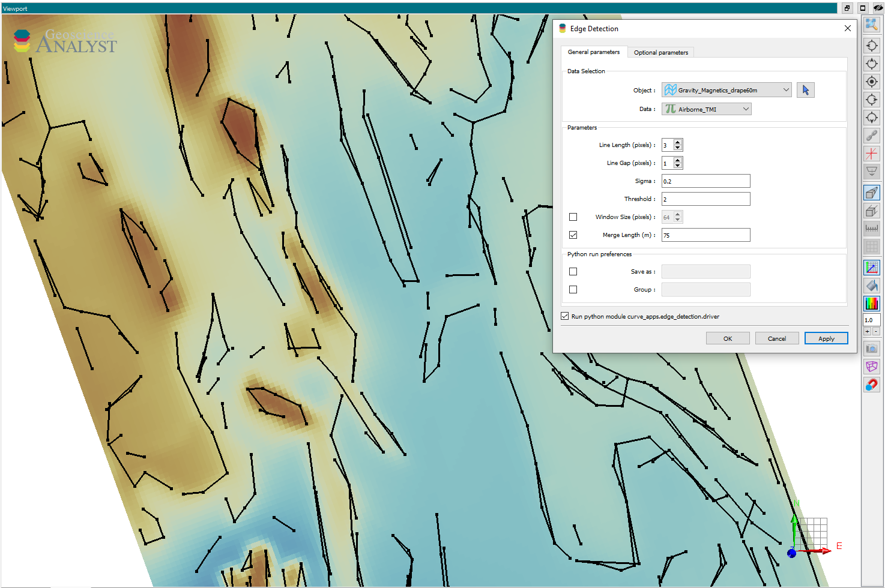Take a viewport snapshot with camera icon
This screenshot has width=885, height=588.
872,349
